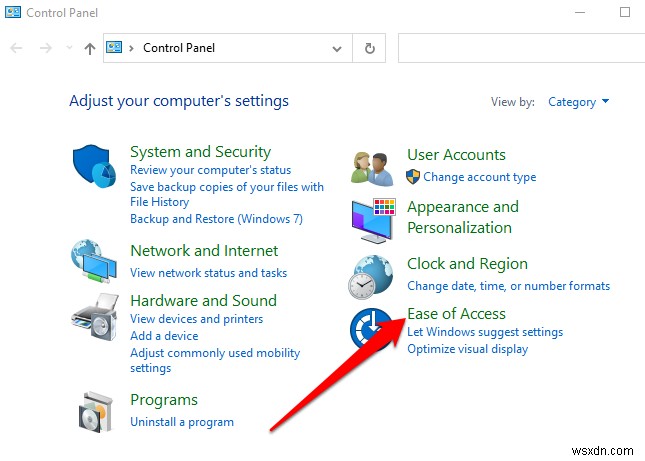This screenshot has width=645, height=461.
Task: Open Appearance and Personalization heading
Action: (x=463, y=217)
